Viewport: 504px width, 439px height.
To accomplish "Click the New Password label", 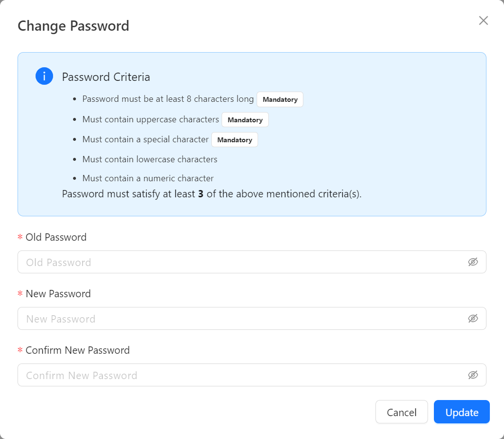I will click(58, 294).
